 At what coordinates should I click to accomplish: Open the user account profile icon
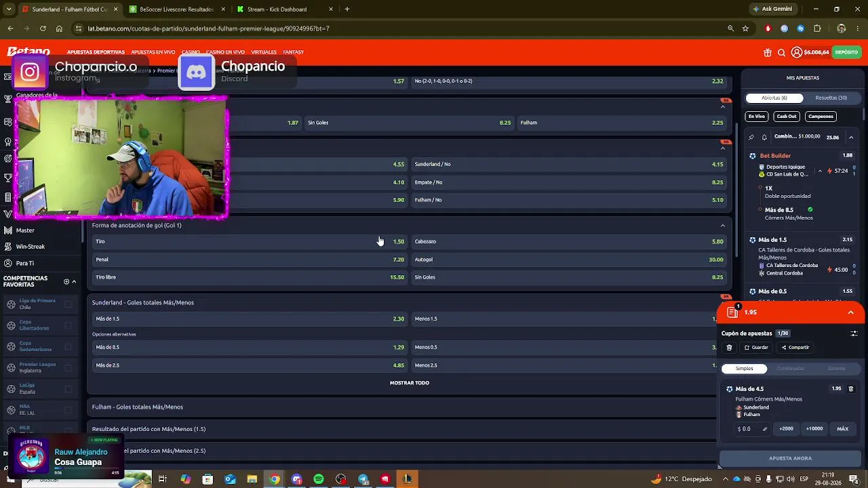(796, 52)
